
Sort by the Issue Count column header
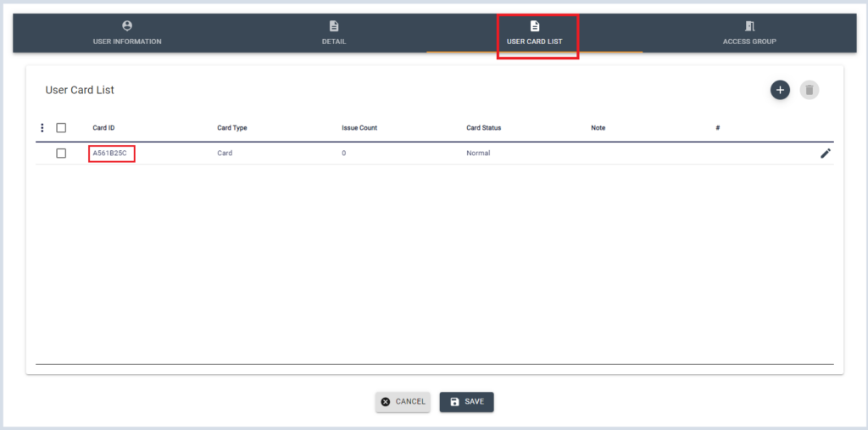point(359,128)
